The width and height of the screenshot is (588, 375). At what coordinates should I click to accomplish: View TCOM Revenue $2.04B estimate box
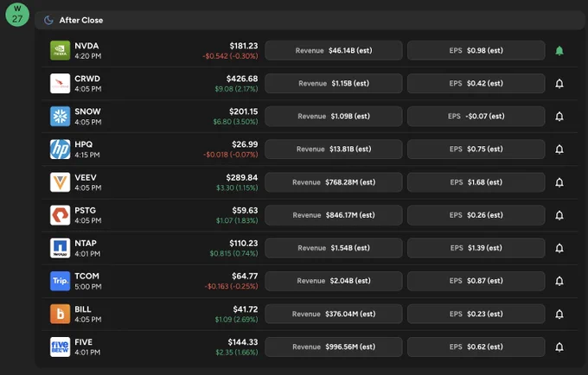(334, 281)
